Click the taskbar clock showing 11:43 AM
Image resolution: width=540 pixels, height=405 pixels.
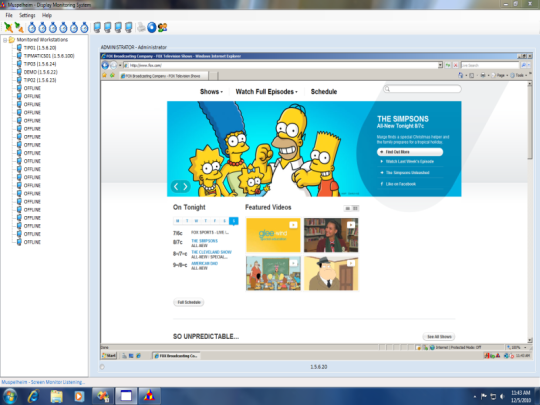click(521, 396)
